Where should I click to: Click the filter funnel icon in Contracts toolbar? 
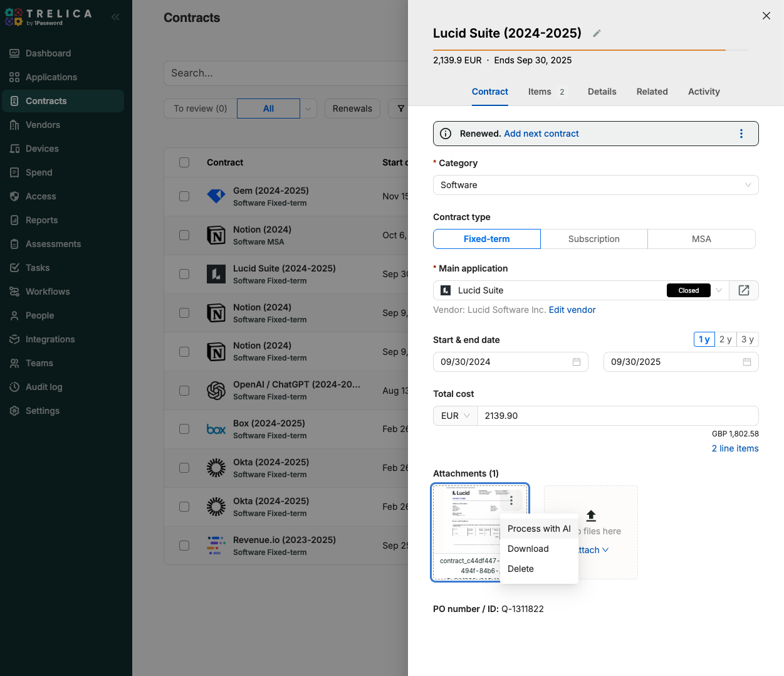pos(400,108)
